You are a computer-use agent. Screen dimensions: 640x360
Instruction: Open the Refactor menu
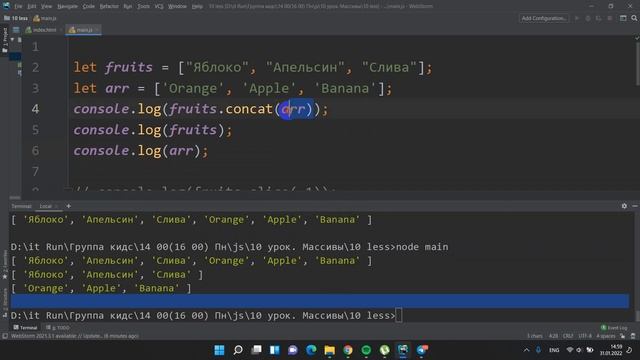[109, 6]
